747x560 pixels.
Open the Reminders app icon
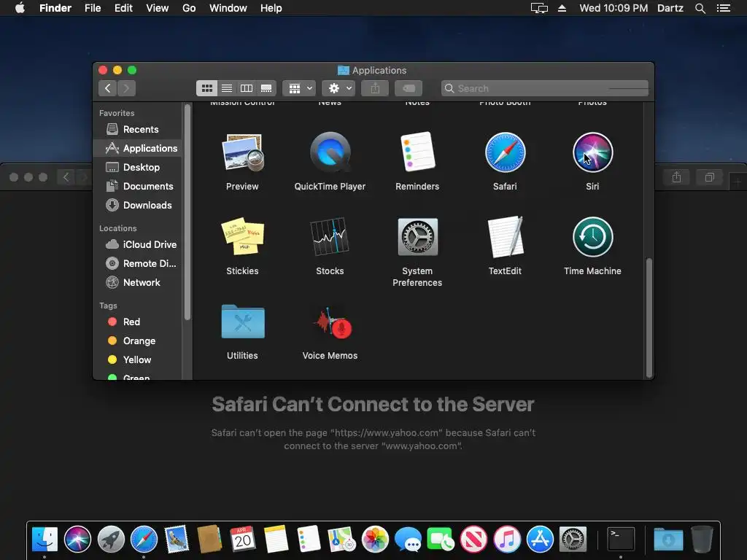coord(417,152)
